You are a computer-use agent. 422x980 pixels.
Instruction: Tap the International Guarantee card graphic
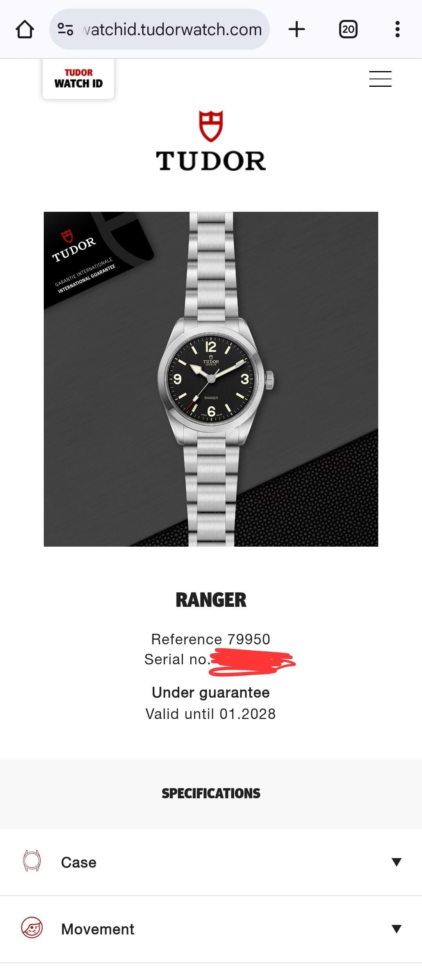coord(98,259)
